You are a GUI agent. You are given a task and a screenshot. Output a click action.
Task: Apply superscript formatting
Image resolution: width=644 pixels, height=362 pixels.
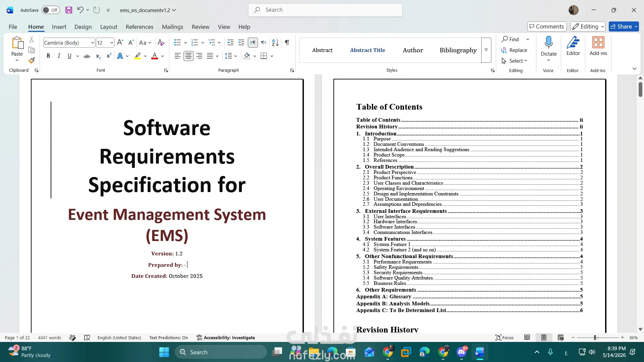109,56
